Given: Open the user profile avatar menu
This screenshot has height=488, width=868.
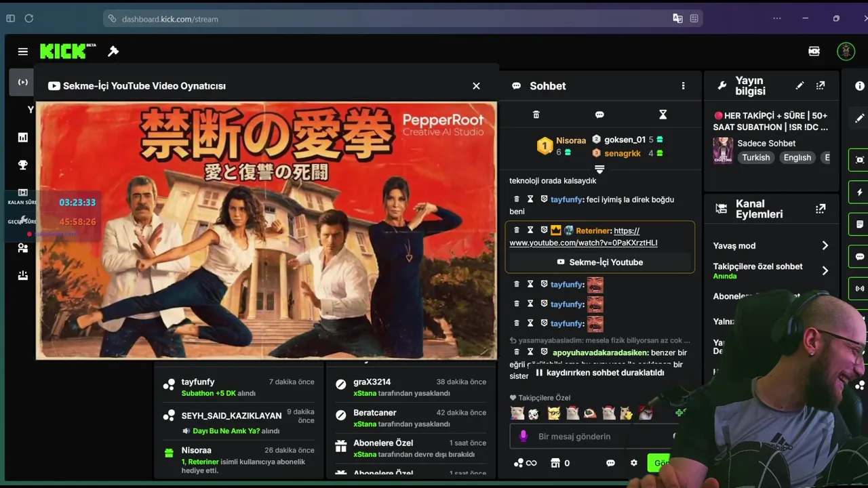Looking at the screenshot, I should (846, 51).
